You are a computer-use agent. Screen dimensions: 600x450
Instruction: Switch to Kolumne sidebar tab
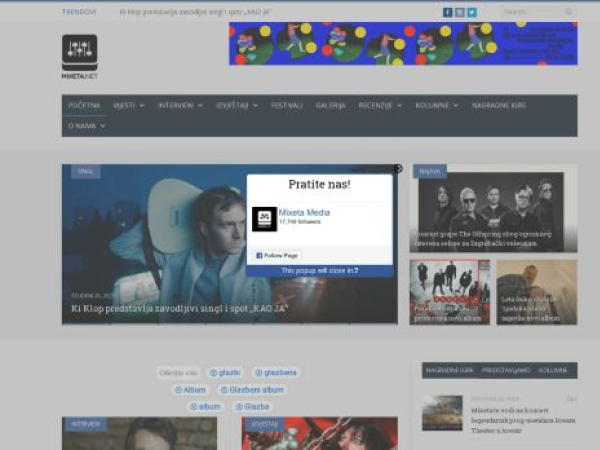coord(553,370)
